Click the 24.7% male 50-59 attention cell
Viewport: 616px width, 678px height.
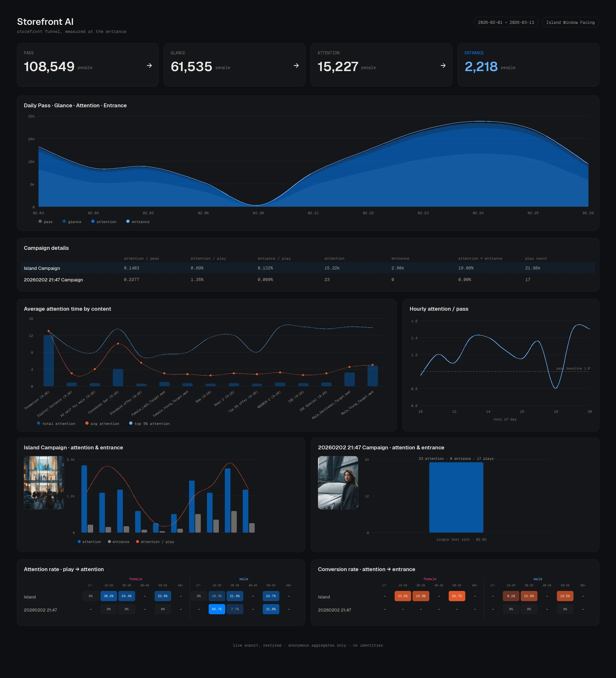point(271,596)
